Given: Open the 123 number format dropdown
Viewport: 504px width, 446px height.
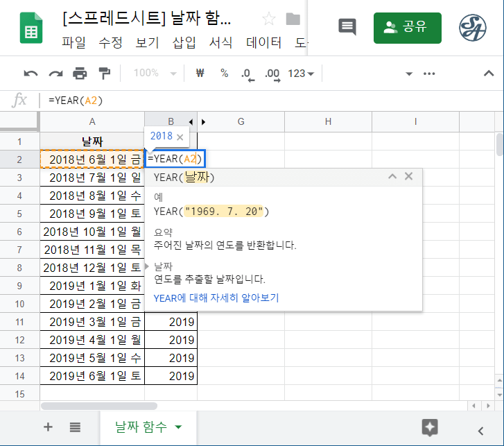Looking at the screenshot, I should pos(301,74).
